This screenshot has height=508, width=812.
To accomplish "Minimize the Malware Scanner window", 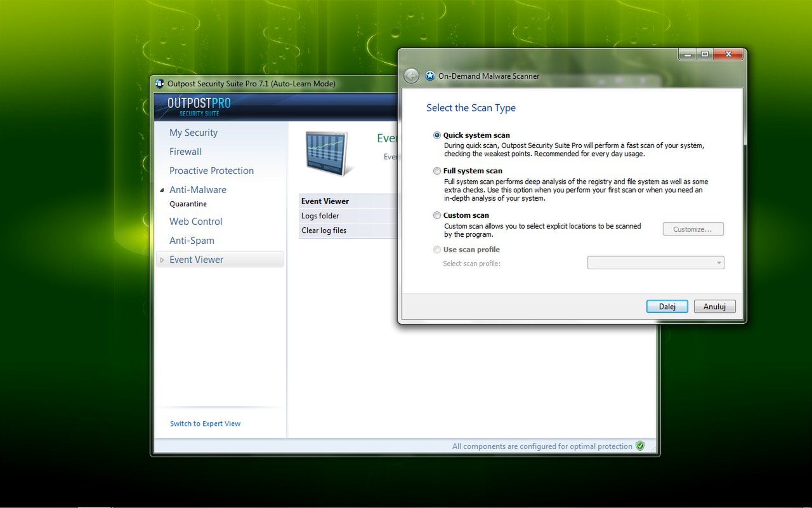I will tap(687, 55).
